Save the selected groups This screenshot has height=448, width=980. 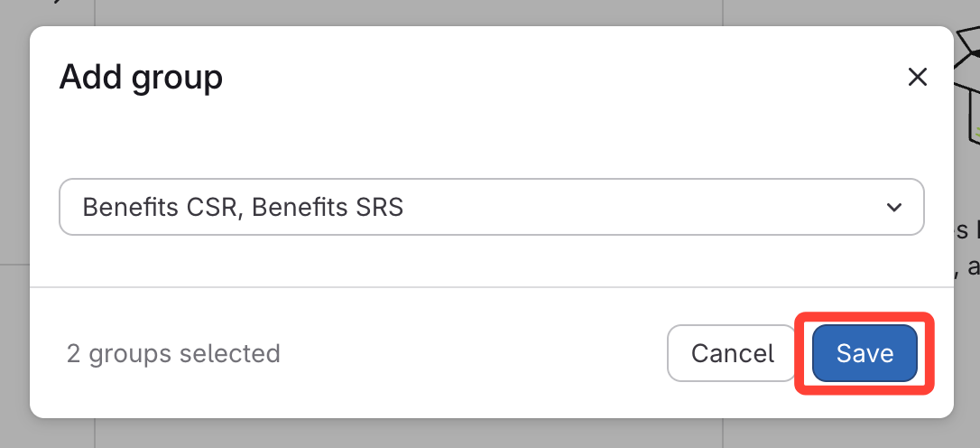(x=864, y=353)
